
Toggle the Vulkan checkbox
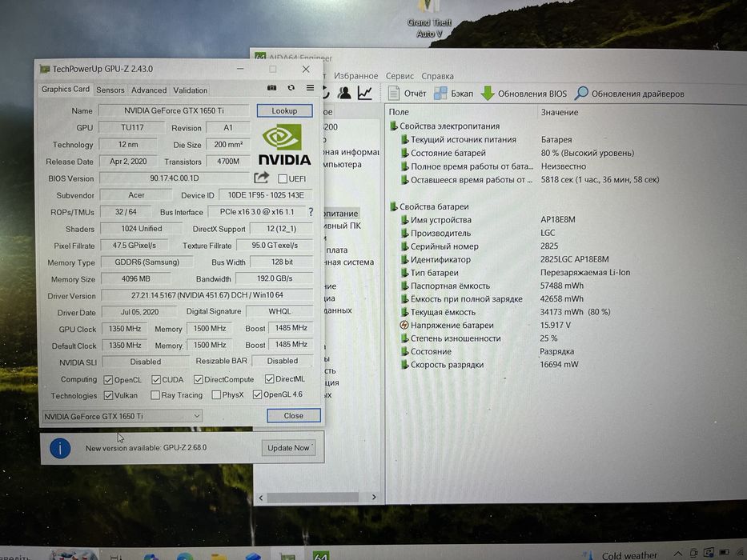[108, 396]
